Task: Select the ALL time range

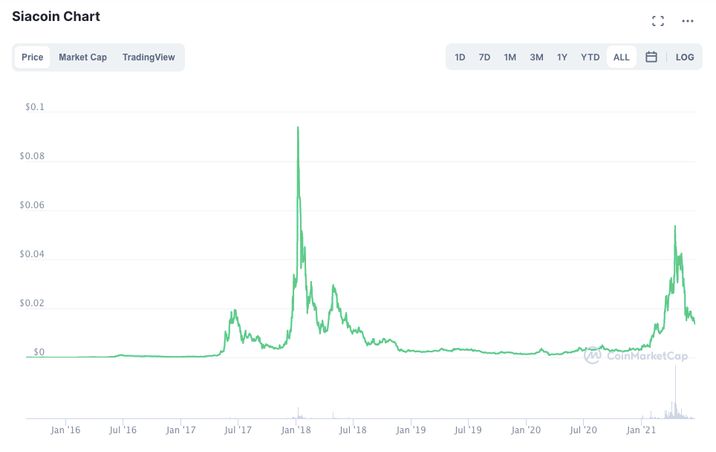Action: [x=621, y=57]
